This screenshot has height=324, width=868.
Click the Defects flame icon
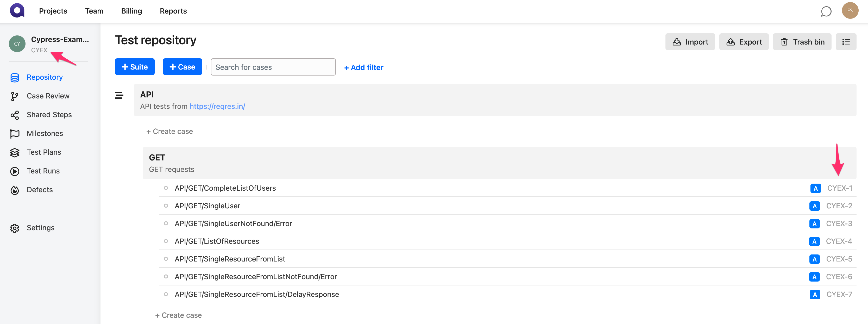(15, 190)
